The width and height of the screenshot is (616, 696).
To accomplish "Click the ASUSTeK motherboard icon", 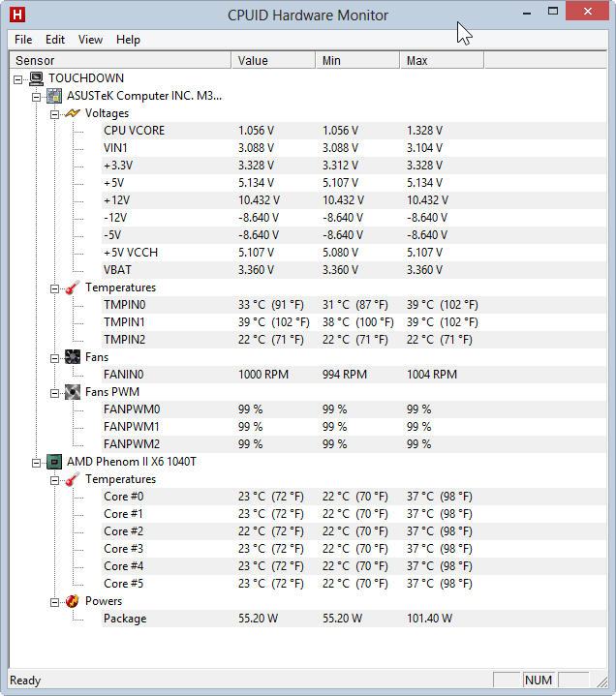I will point(54,96).
